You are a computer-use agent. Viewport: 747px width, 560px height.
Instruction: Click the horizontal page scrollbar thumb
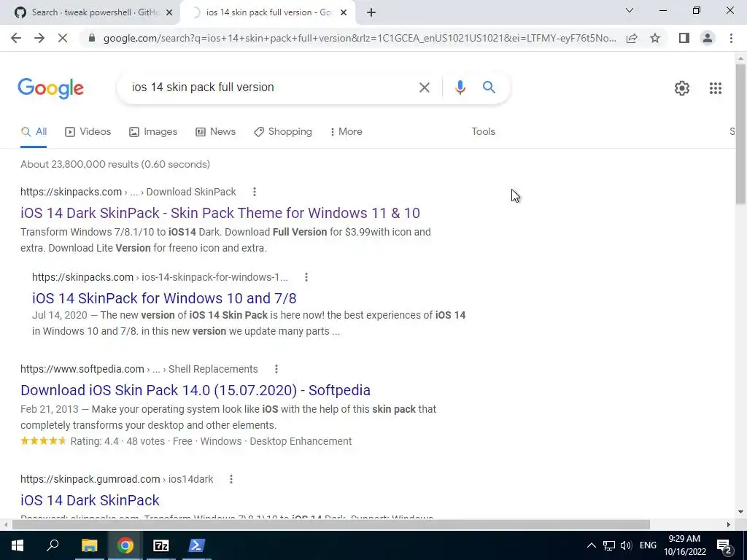pos(331,524)
